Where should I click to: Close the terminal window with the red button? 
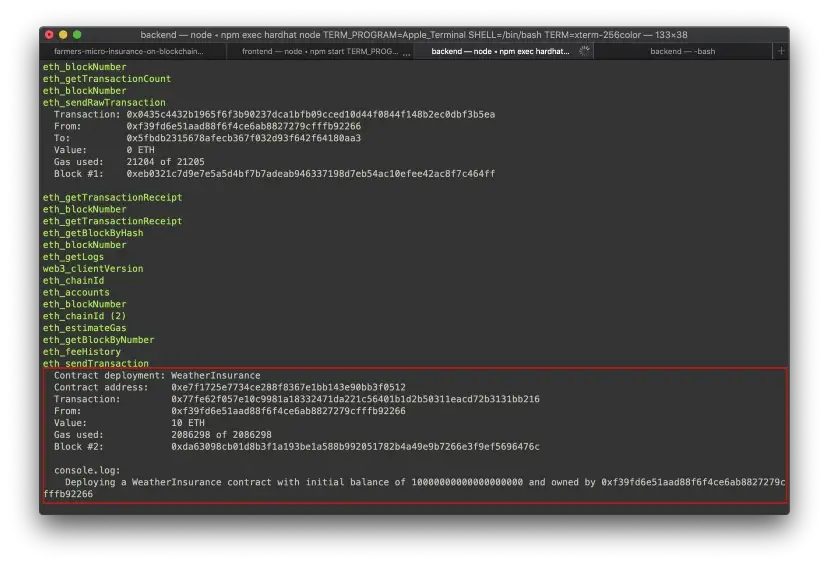coord(49,34)
